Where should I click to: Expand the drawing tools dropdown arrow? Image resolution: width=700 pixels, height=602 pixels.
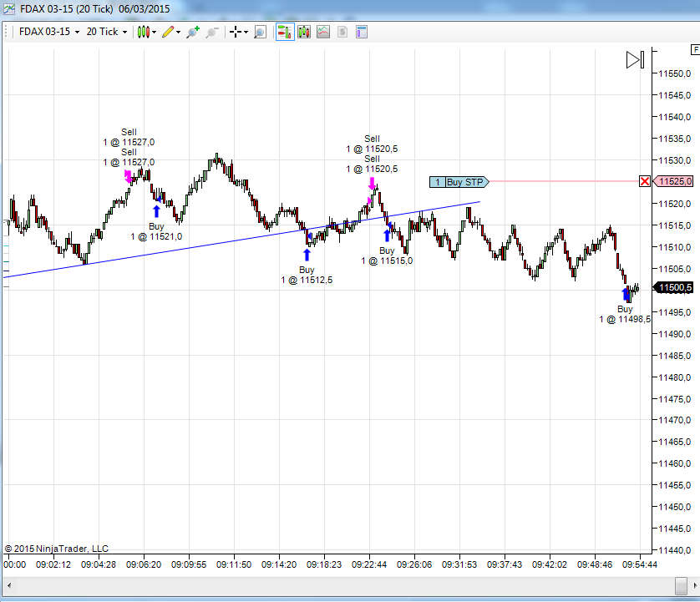click(178, 32)
